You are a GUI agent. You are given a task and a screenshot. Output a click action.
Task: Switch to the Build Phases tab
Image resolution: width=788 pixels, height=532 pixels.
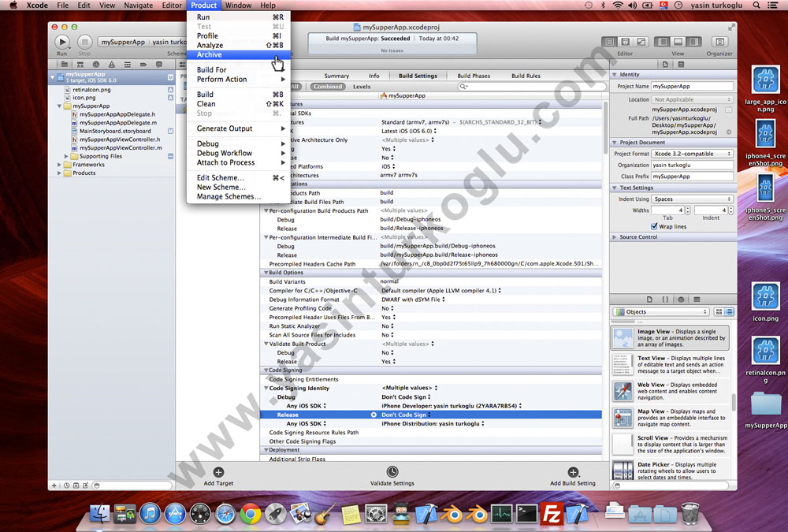[x=474, y=76]
